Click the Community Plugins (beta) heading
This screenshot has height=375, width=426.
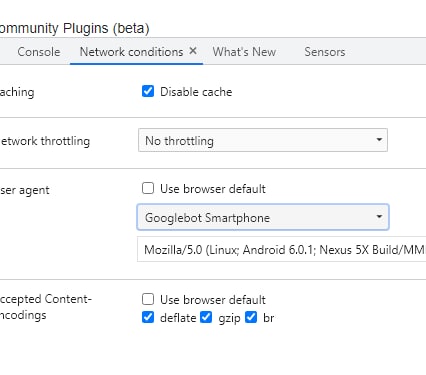click(74, 28)
